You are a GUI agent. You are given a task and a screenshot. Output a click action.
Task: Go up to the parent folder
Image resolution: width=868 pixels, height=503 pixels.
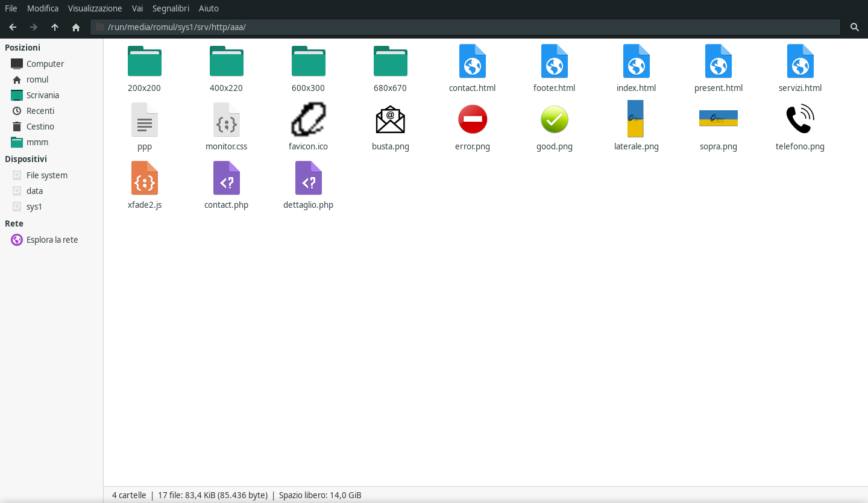pos(55,27)
